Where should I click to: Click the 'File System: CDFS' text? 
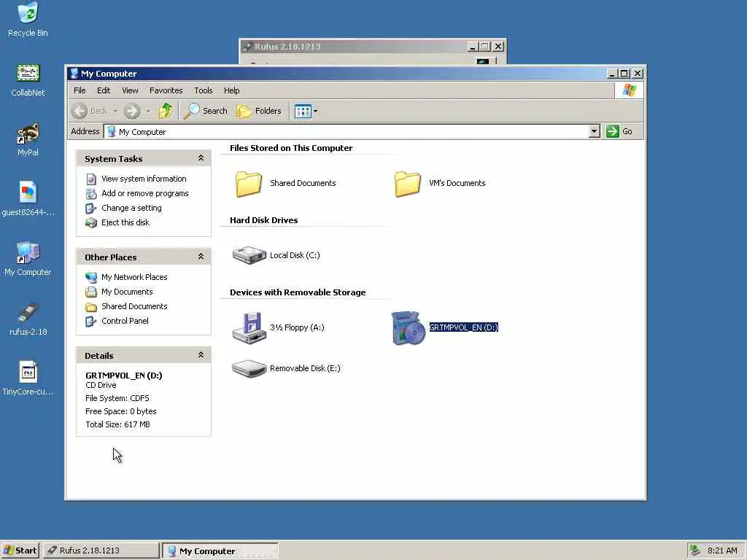pyautogui.click(x=117, y=398)
